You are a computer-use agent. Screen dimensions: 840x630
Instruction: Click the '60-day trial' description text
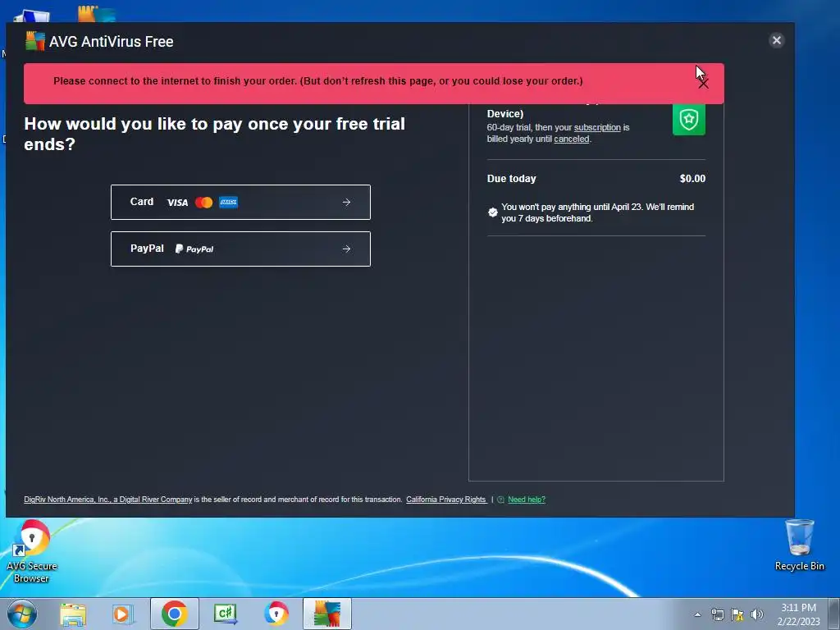coord(558,134)
